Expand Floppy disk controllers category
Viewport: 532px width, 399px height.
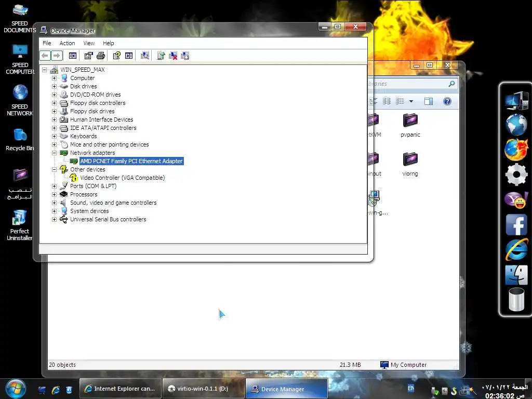click(x=54, y=103)
